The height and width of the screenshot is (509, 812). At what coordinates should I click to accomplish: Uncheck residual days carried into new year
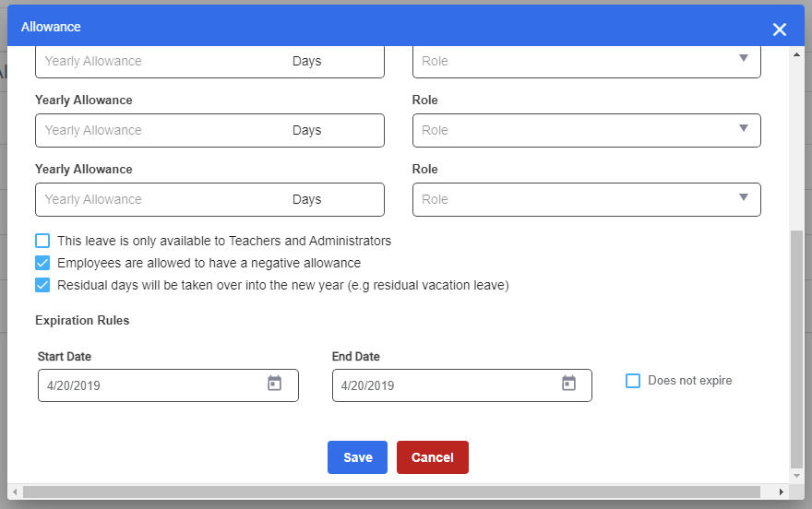pos(42,285)
